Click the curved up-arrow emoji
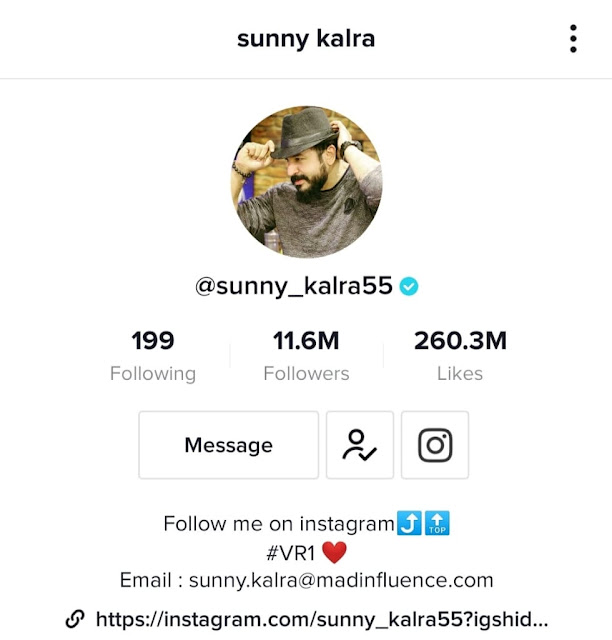Image resolution: width=612 pixels, height=640 pixels. coord(409,523)
